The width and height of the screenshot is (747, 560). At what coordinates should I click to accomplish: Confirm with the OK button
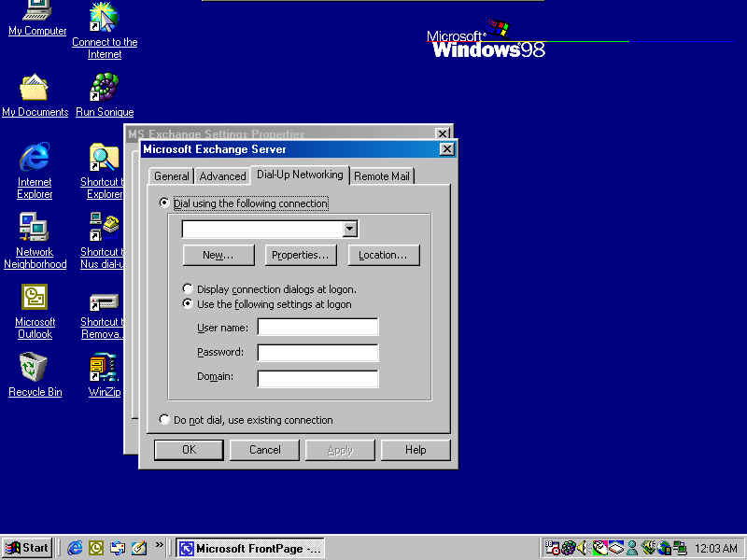pyautogui.click(x=189, y=450)
